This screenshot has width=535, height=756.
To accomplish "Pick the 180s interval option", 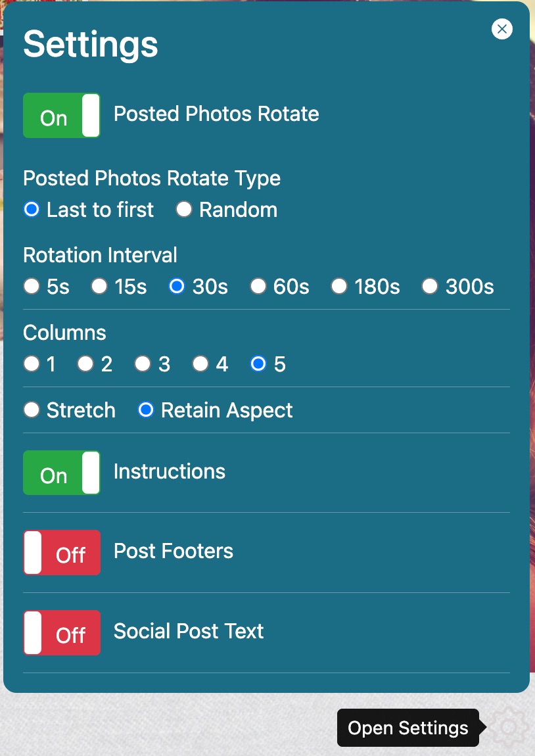I will [338, 286].
